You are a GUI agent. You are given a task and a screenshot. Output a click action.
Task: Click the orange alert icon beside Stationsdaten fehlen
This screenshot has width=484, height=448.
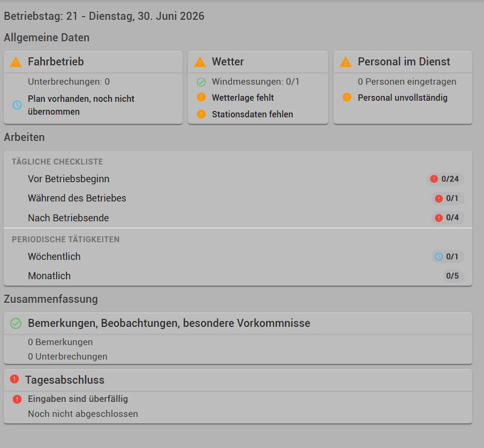(201, 114)
